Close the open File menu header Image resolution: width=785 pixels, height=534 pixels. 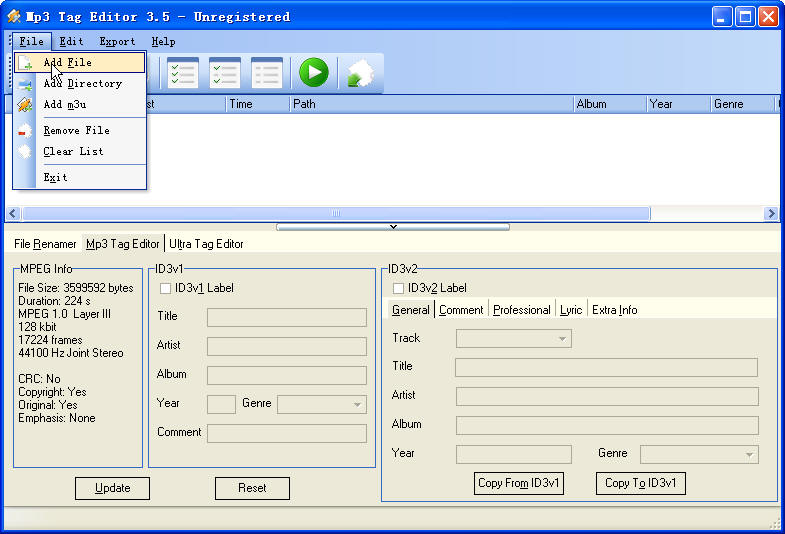click(x=32, y=42)
